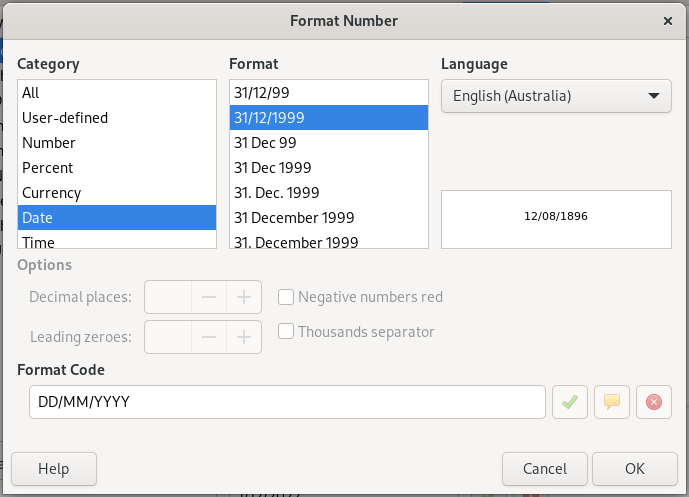Click the Format Code text field

pyautogui.click(x=286, y=402)
